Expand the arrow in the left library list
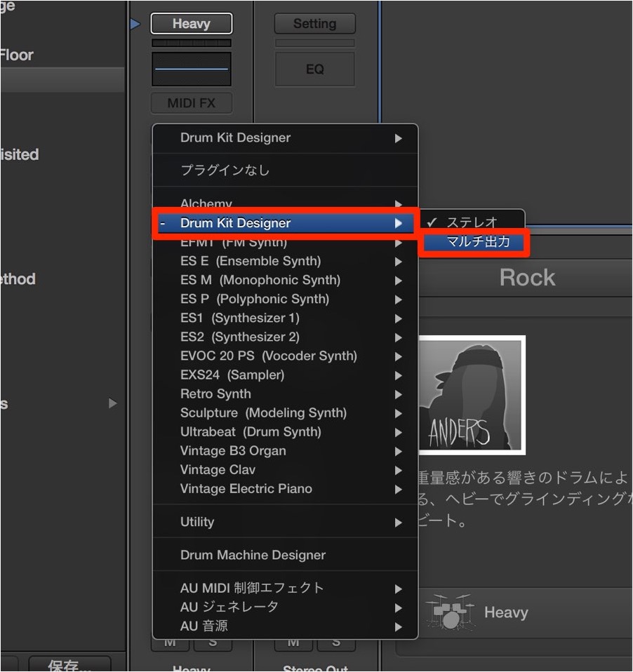 (x=112, y=403)
